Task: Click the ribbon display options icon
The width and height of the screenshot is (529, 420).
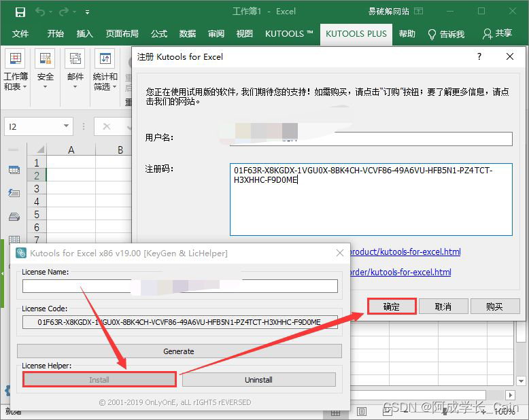Action: point(418,11)
